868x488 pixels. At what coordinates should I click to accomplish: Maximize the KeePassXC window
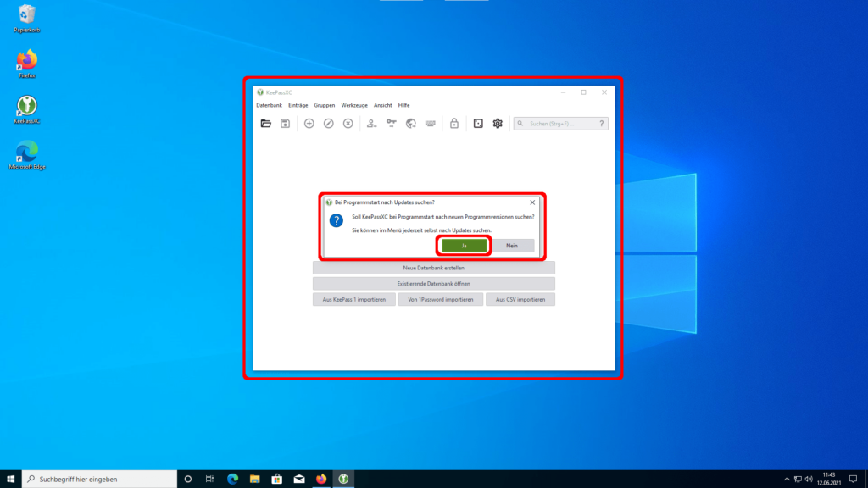pos(583,92)
